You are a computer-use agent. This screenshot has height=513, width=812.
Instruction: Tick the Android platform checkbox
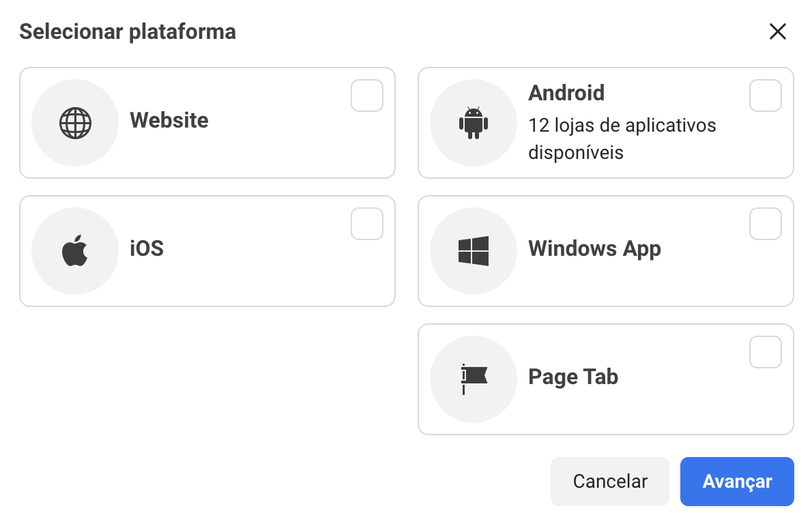tap(766, 96)
